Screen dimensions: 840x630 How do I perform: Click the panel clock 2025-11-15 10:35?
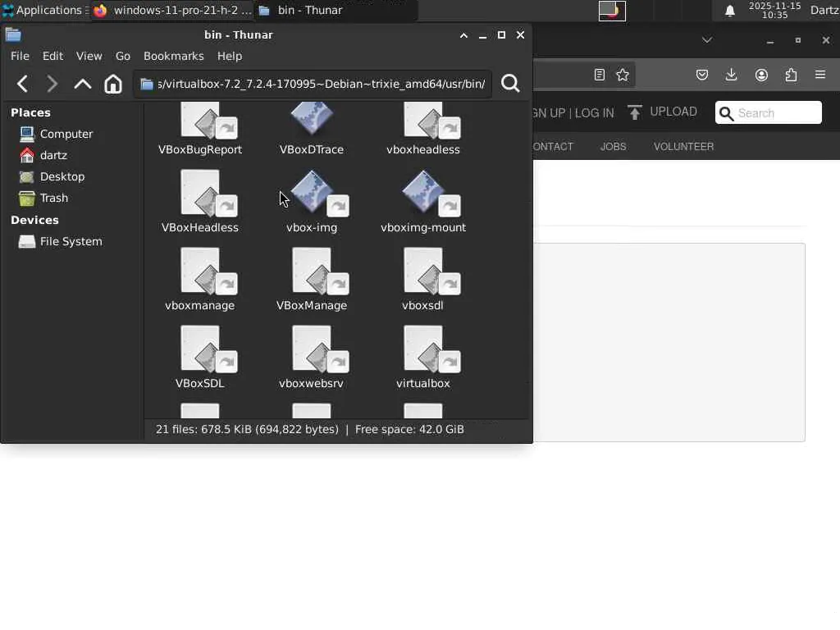coord(774,10)
